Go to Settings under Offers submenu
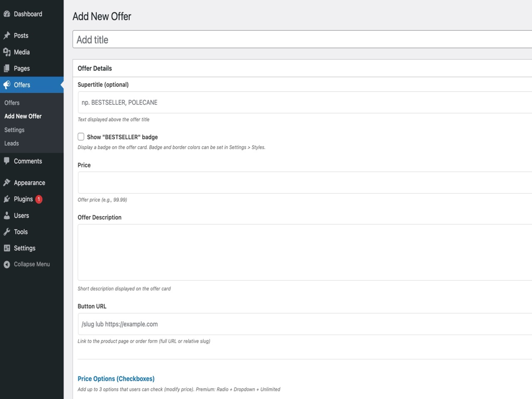Image resolution: width=532 pixels, height=399 pixels. tap(14, 130)
